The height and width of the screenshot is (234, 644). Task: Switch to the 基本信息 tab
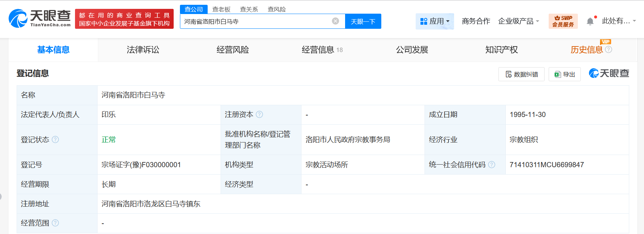[53, 50]
